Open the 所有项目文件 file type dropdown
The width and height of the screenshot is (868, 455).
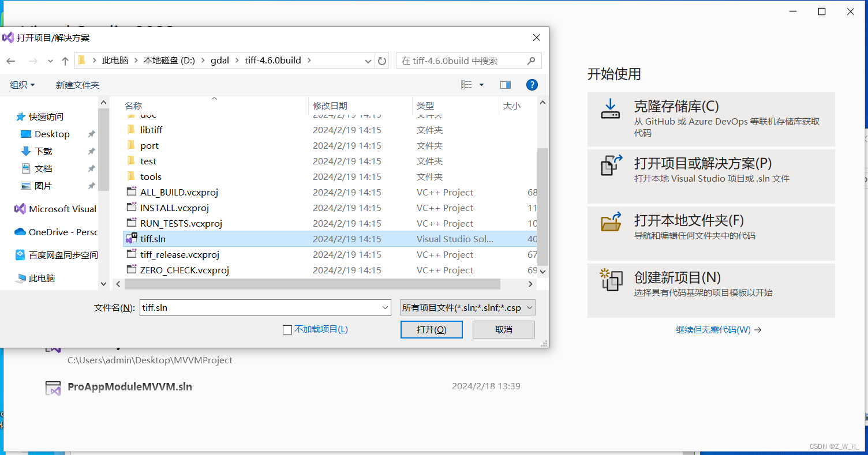tap(467, 307)
